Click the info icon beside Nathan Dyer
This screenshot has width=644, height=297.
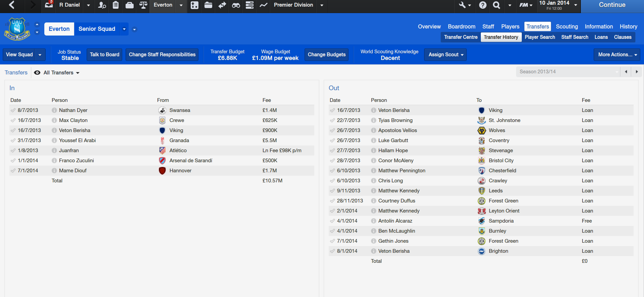[x=54, y=110]
